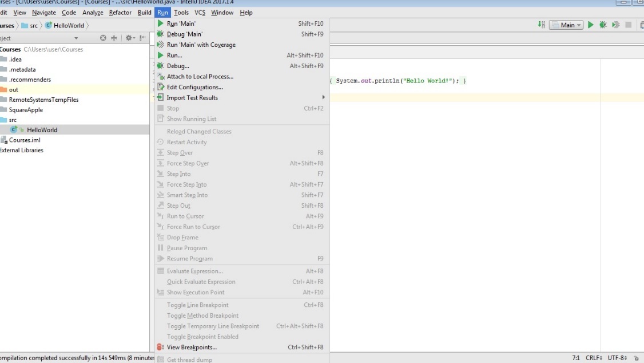Choose Edit Configurations from the Run menu

194,87
